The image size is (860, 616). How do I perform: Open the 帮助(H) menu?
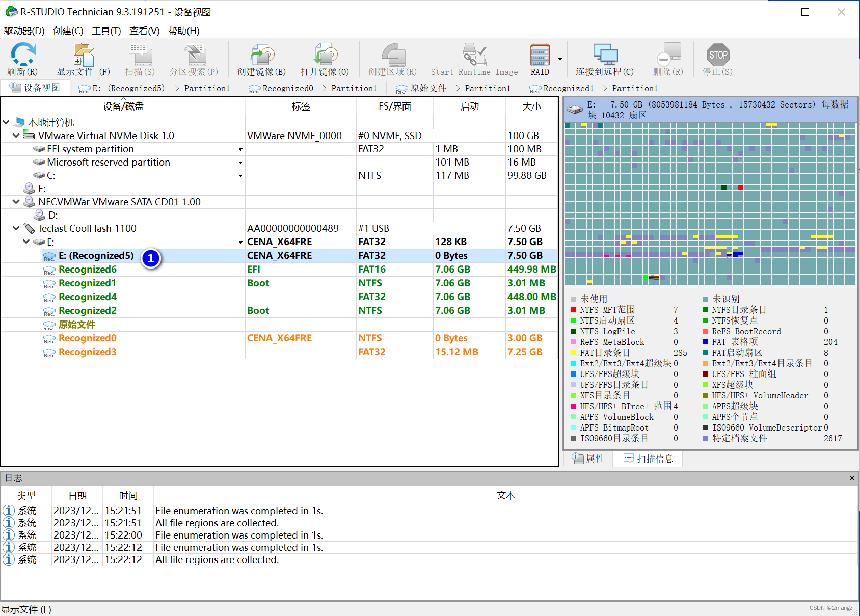pyautogui.click(x=183, y=31)
